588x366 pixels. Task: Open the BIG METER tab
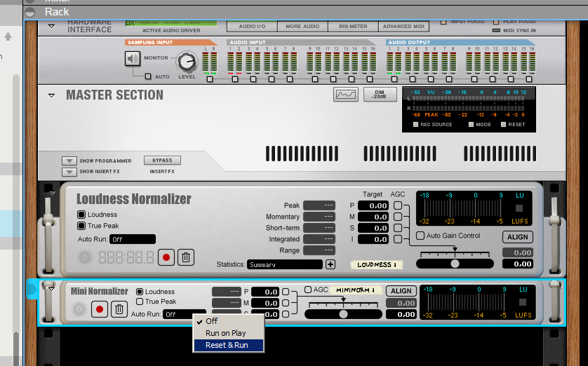point(353,26)
